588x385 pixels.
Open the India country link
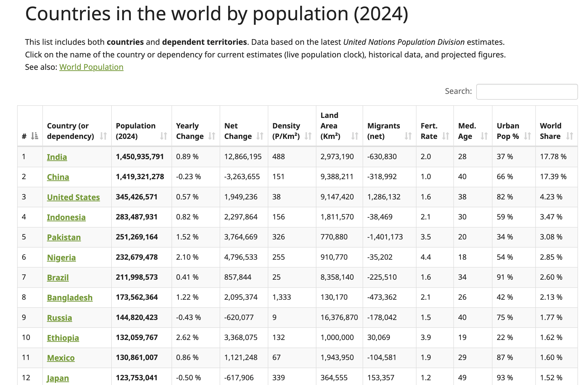(57, 157)
